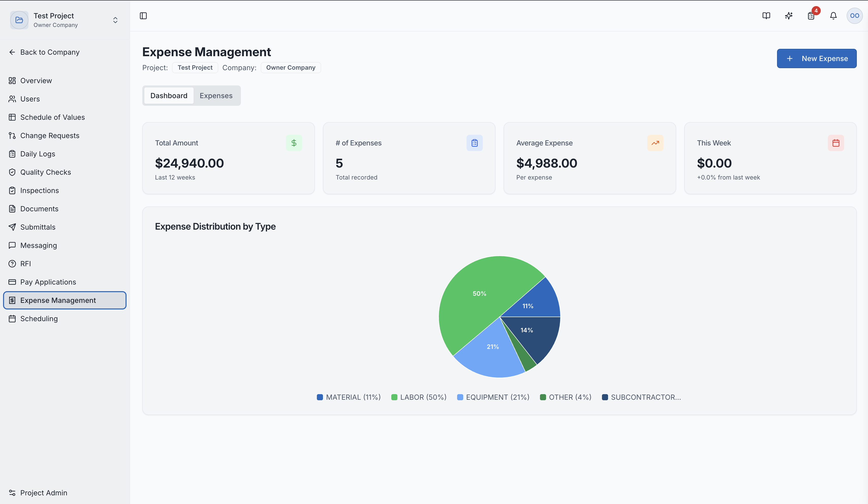
Task: Switch to the Expenses tab
Action: click(216, 96)
